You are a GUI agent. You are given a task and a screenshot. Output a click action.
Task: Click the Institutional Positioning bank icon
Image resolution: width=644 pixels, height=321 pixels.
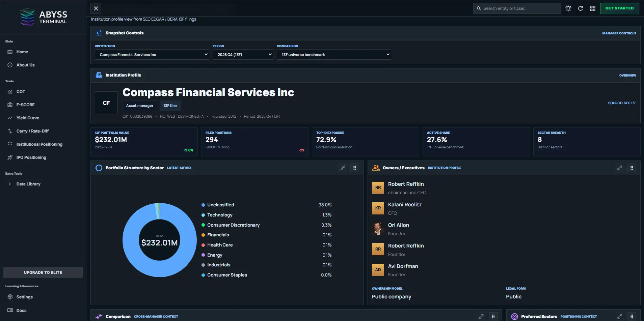point(10,144)
